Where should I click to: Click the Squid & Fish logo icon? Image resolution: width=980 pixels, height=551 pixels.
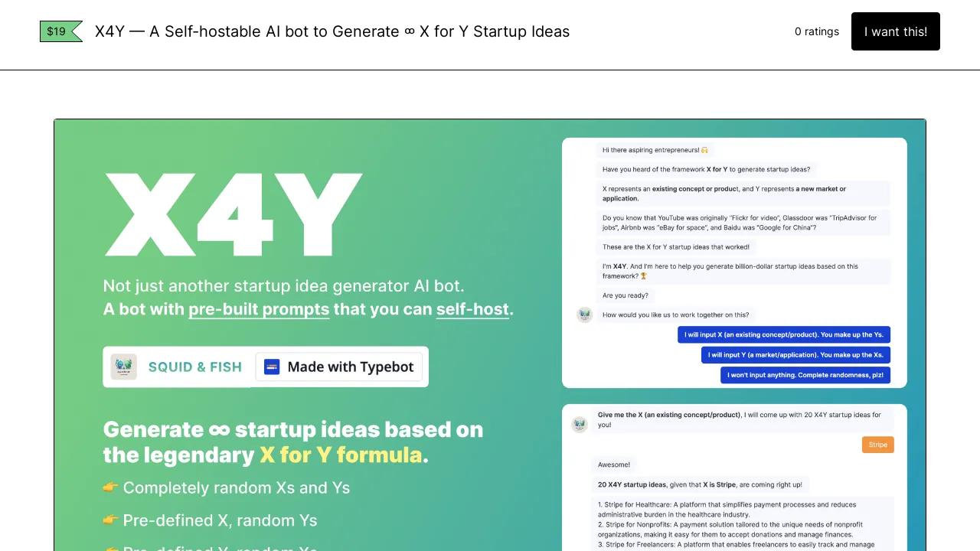point(123,367)
